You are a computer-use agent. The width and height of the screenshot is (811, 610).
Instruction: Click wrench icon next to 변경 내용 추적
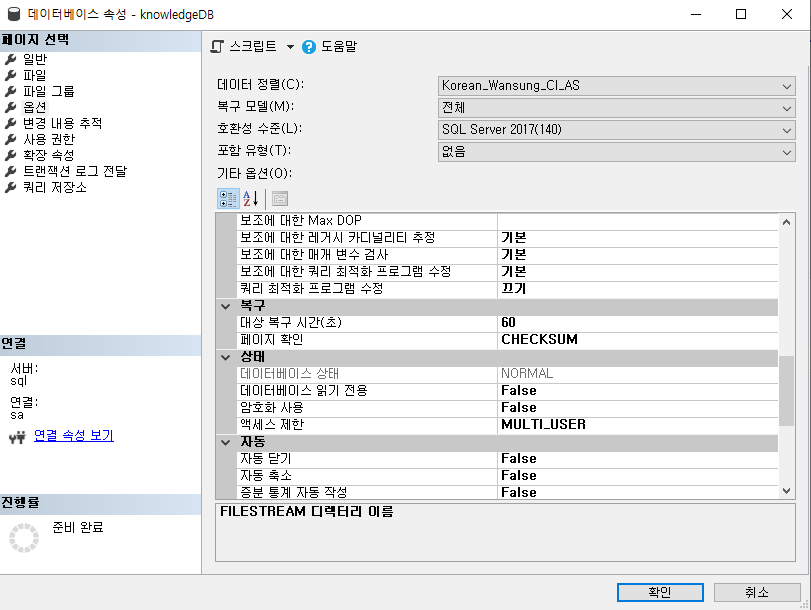[11, 124]
